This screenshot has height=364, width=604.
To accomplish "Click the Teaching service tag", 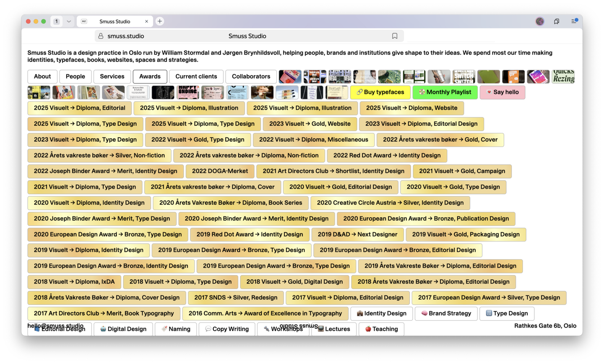I will pyautogui.click(x=381, y=329).
